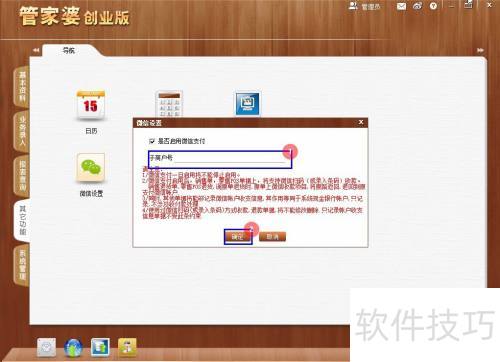The image size is (500, 362).
Task: Click the yellow person icon in bottom dock
Action: tap(127, 347)
